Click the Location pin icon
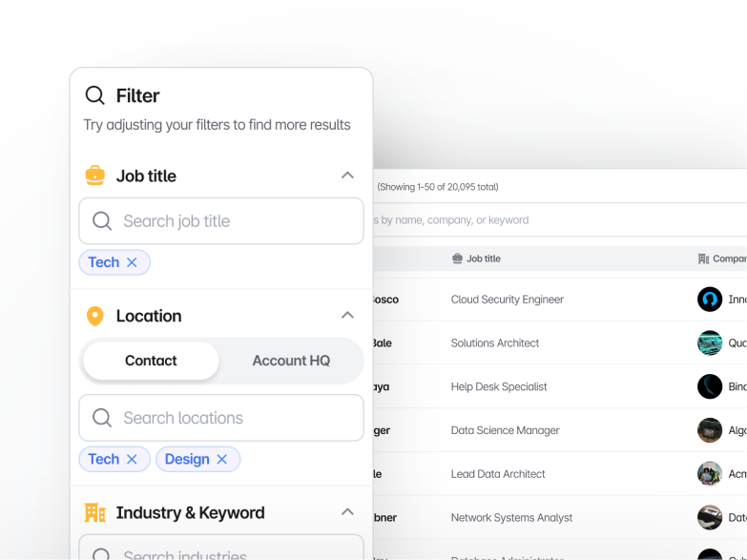The height and width of the screenshot is (560, 747). (94, 316)
